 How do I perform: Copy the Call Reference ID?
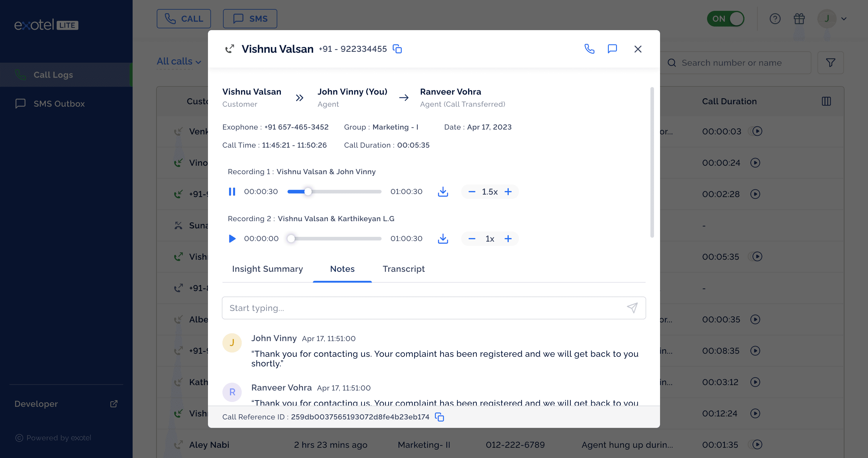[x=439, y=417]
